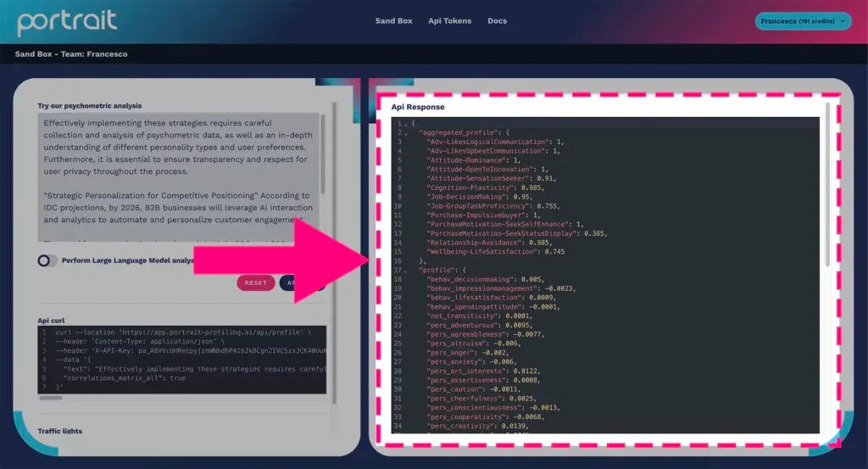This screenshot has height=469, width=868.
Task: Click the "pers_art_interests" line
Action: tap(483, 371)
